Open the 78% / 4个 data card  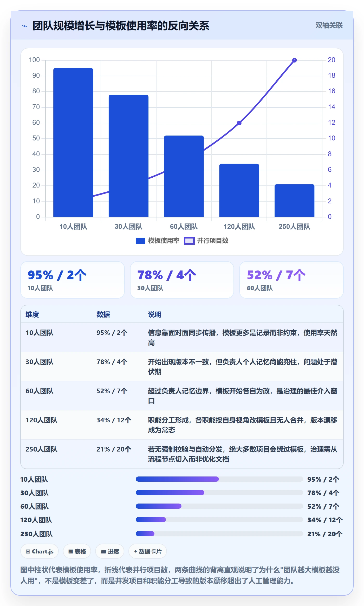[182, 280]
